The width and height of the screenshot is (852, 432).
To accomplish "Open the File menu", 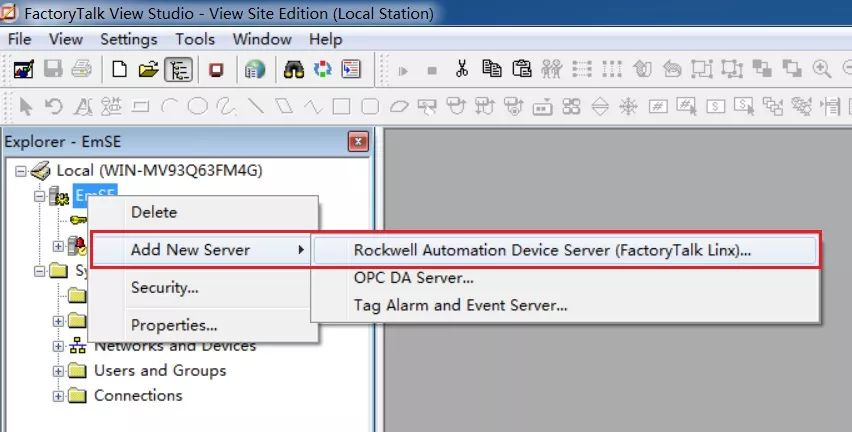I will click(x=20, y=39).
